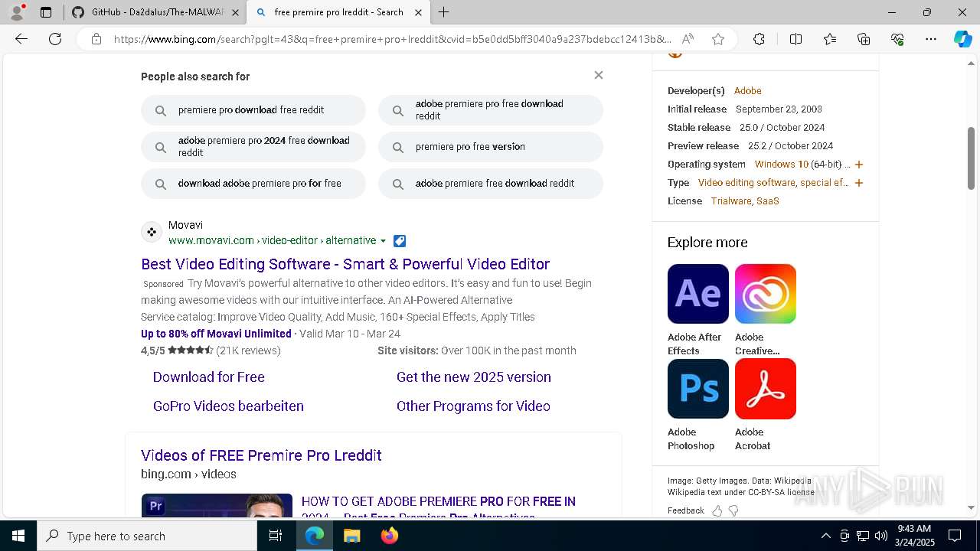Open the tab actions menu icon
Image resolution: width=980 pixels, height=551 pixels.
tap(46, 12)
